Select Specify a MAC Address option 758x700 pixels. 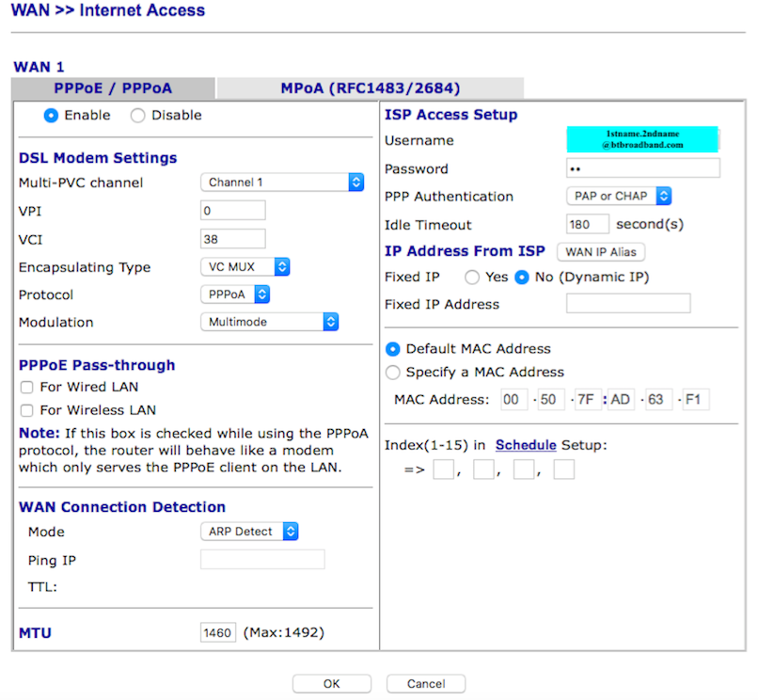pyautogui.click(x=393, y=372)
